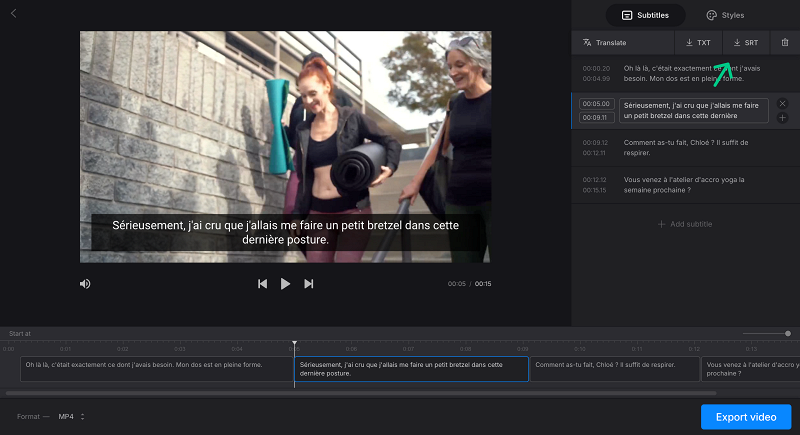Adjust the timeline zoom slider

click(766, 334)
